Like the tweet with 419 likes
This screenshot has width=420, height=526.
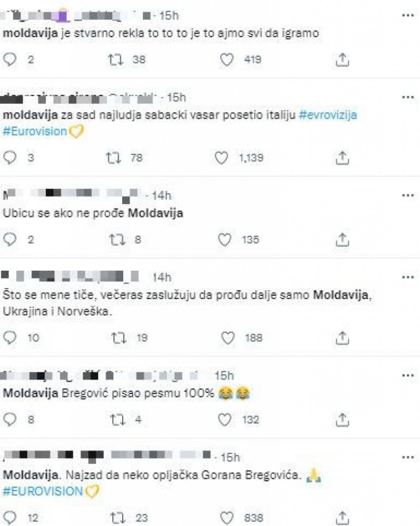pos(227,60)
